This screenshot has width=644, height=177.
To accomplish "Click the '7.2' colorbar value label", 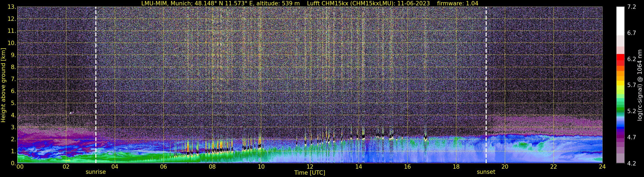I will [x=632, y=7].
